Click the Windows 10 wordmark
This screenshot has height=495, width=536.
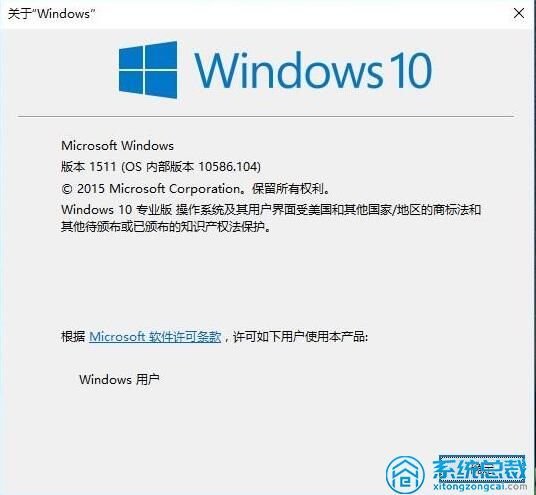pyautogui.click(x=313, y=70)
